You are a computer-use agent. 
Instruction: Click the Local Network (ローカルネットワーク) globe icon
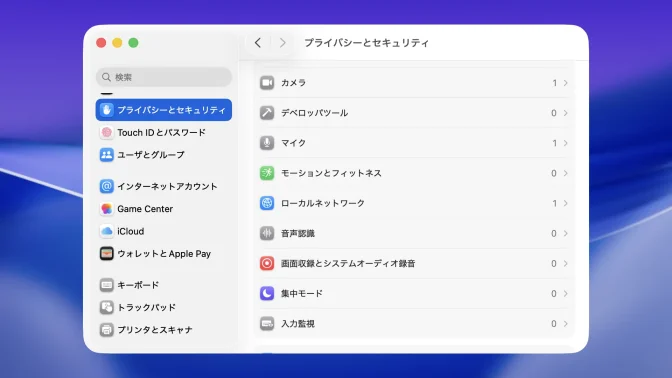tap(267, 203)
